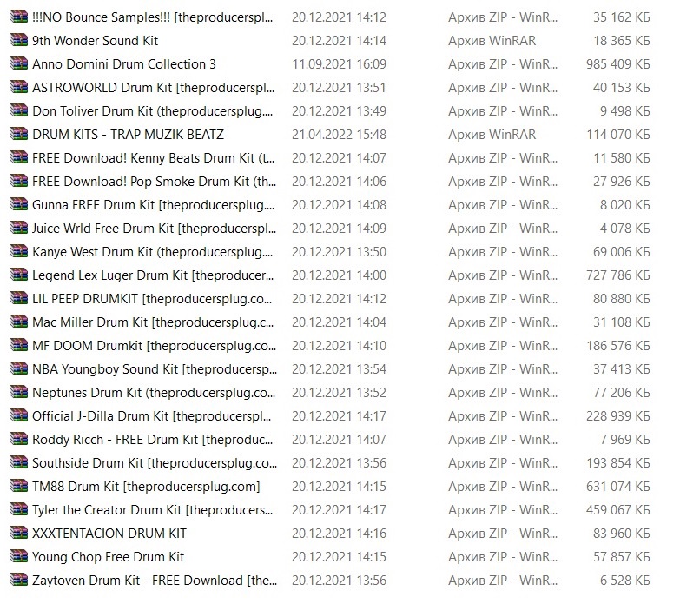
Task: Click the Pop Smoke Drum Kit archive icon
Action: click(x=19, y=181)
